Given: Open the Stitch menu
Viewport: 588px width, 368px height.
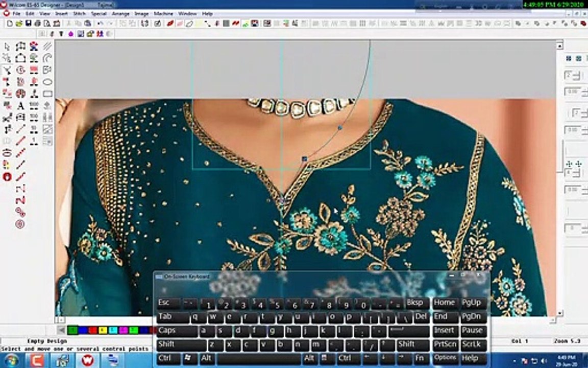Looking at the screenshot, I should point(79,13).
